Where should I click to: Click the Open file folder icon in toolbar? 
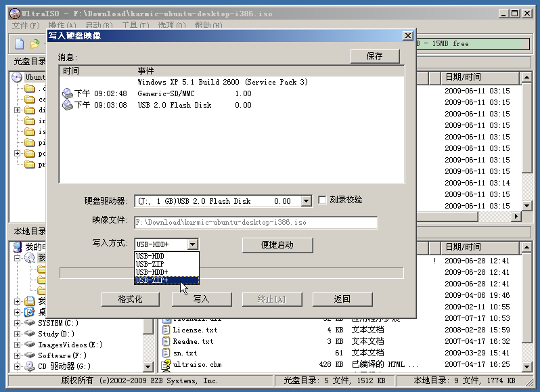[x=35, y=44]
